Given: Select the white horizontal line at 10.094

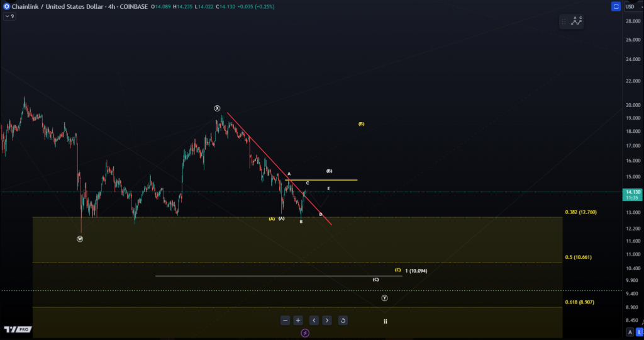Looking at the screenshot, I should click(279, 276).
